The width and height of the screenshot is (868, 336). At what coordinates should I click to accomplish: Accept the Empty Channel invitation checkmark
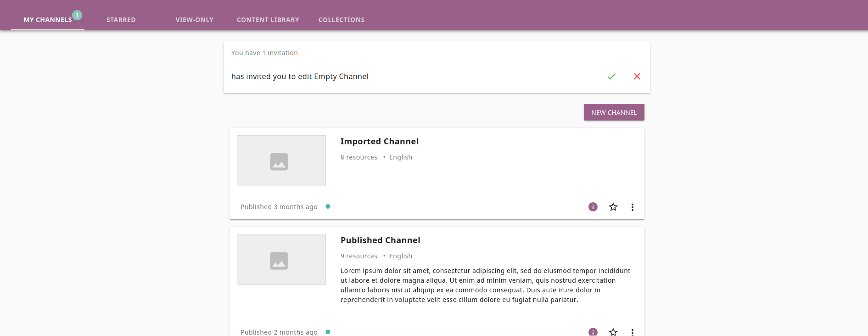[x=611, y=76]
